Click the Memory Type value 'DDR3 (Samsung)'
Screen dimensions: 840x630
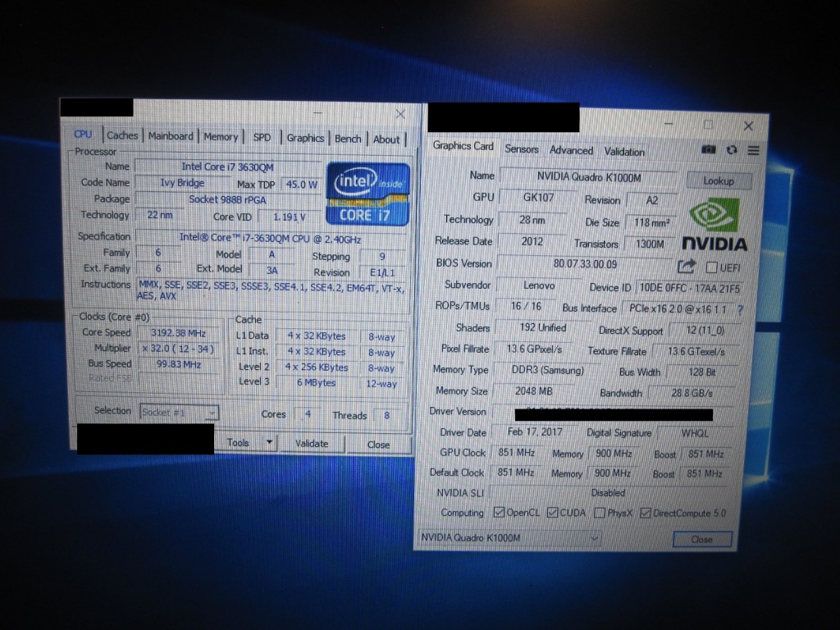[x=547, y=370]
